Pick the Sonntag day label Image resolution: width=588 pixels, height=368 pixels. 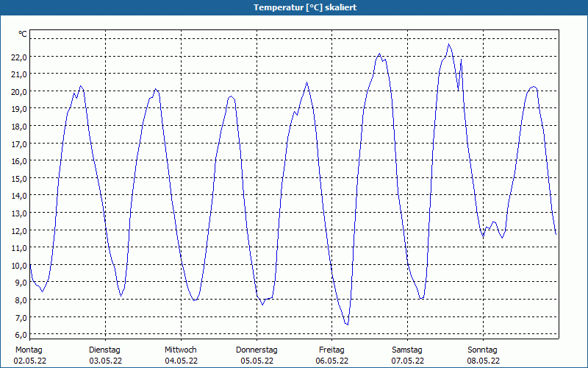click(483, 350)
